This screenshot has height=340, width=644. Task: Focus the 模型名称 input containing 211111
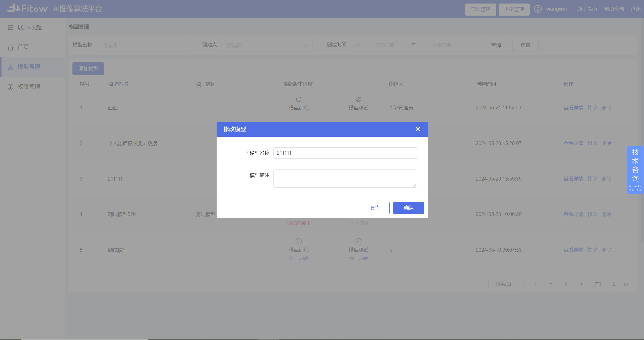click(x=345, y=153)
